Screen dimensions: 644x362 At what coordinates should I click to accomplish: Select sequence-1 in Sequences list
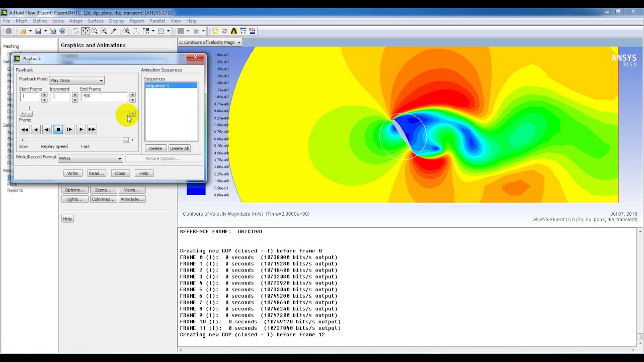pos(171,85)
